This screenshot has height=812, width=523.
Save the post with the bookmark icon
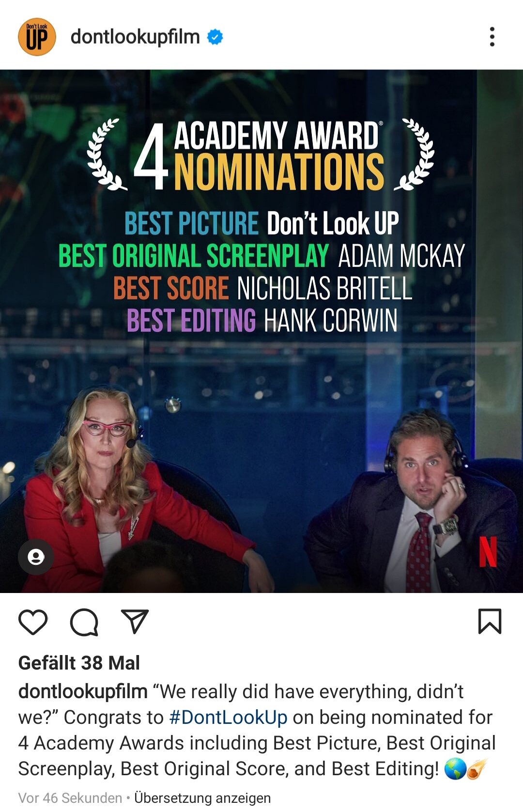click(490, 621)
